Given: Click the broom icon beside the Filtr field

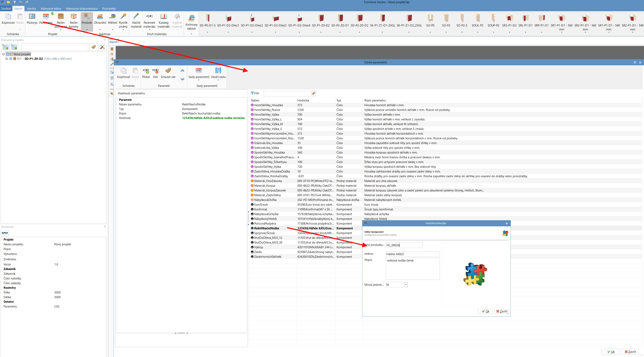Looking at the screenshot, I should click(313, 94).
